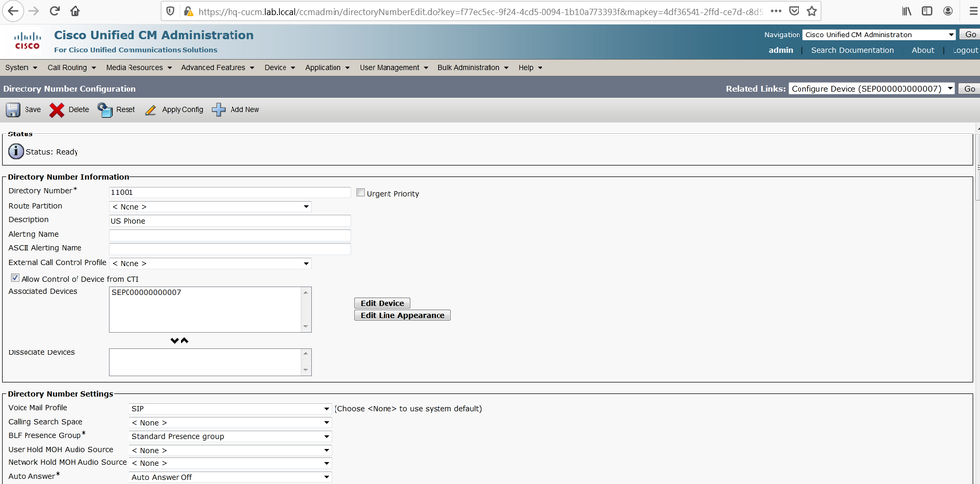Open the Route Partition dropdown
The height and width of the screenshot is (484, 980).
tap(210, 206)
